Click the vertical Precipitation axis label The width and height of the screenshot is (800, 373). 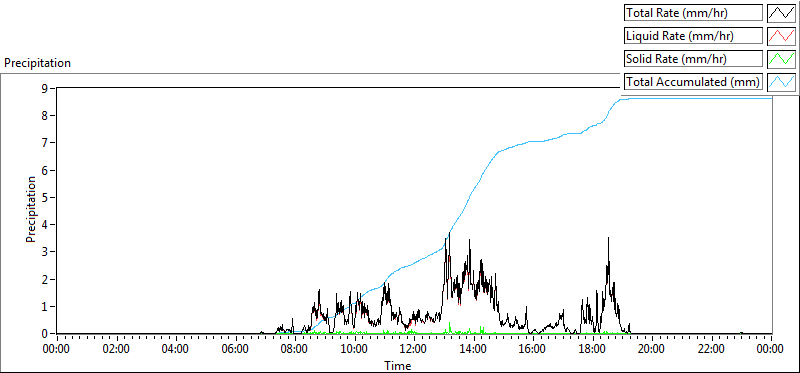tap(31, 209)
